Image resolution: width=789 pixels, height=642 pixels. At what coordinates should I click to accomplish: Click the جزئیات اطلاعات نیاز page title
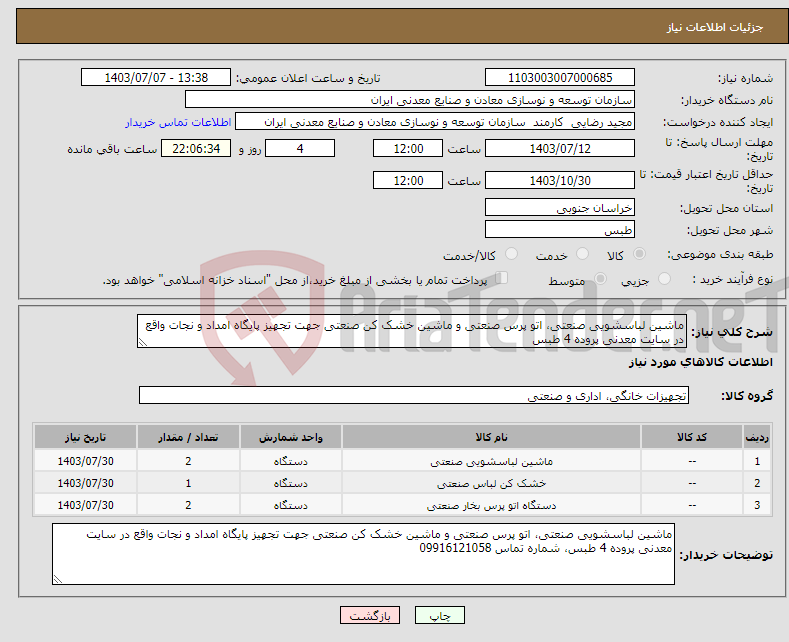pos(715,27)
